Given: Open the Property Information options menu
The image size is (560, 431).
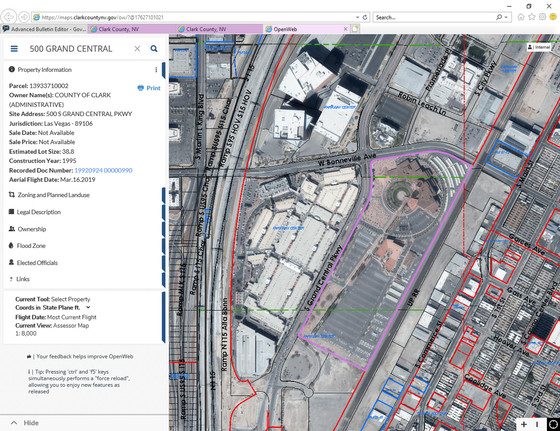Looking at the screenshot, I should pos(156,70).
